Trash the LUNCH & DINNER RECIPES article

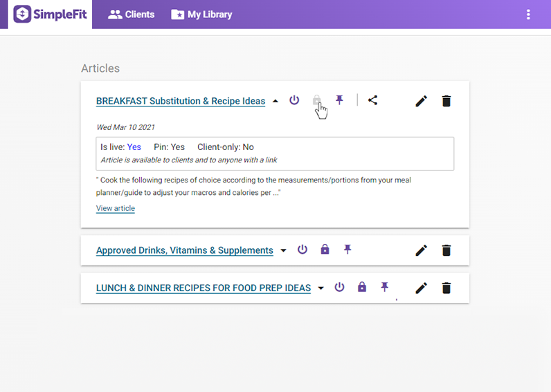tap(446, 288)
